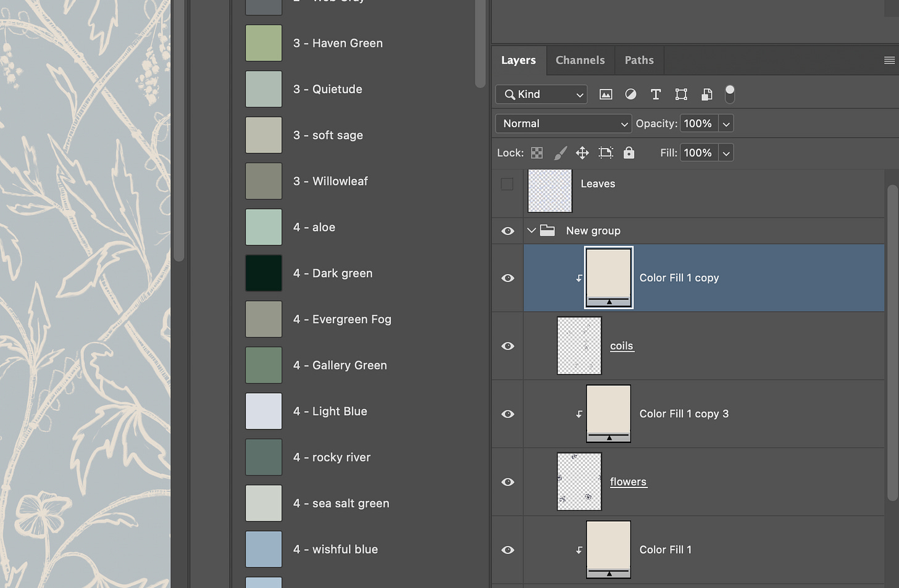This screenshot has width=899, height=588.
Task: Select the Dark green swatch
Action: point(264,273)
